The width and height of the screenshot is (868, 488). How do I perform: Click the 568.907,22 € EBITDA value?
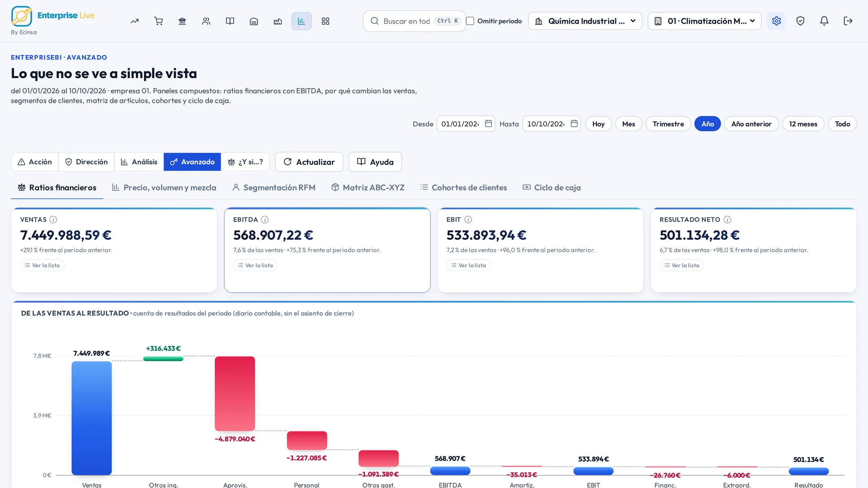pyautogui.click(x=273, y=235)
